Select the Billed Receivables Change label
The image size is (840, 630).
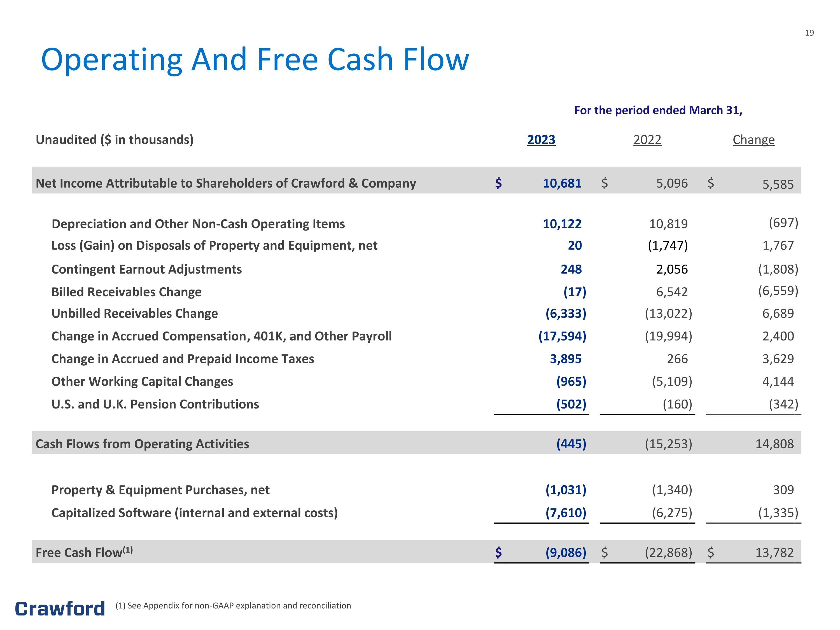127,292
